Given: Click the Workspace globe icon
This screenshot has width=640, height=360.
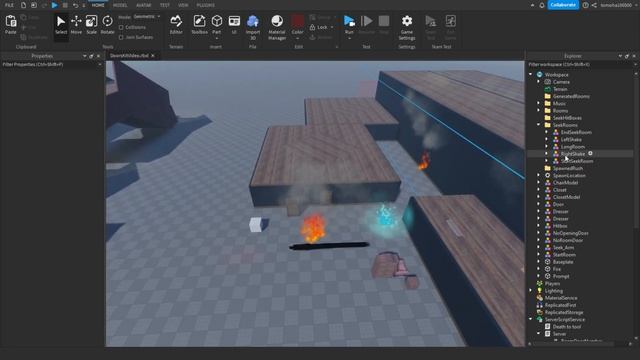Looking at the screenshot, I should [540, 75].
